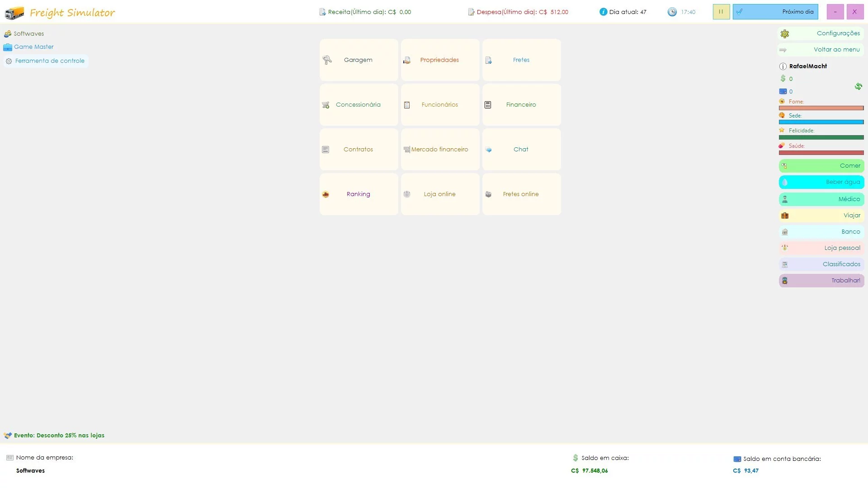Viewport: 868px width, 488px height.
Task: Pause the game with the pause button
Action: tap(721, 12)
